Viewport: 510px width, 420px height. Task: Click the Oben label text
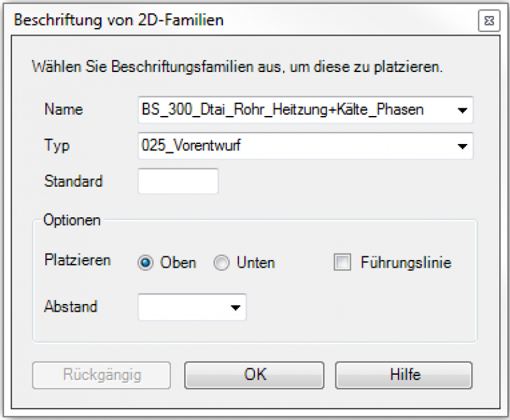(178, 263)
